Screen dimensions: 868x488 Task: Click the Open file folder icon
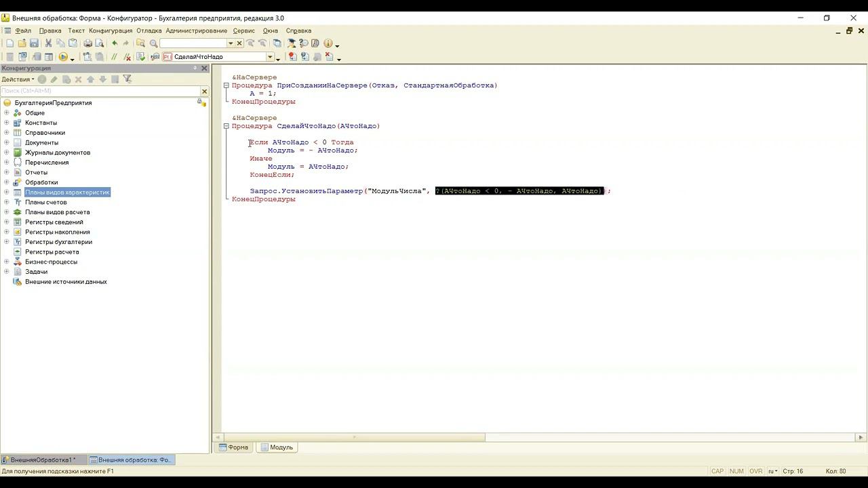[22, 43]
